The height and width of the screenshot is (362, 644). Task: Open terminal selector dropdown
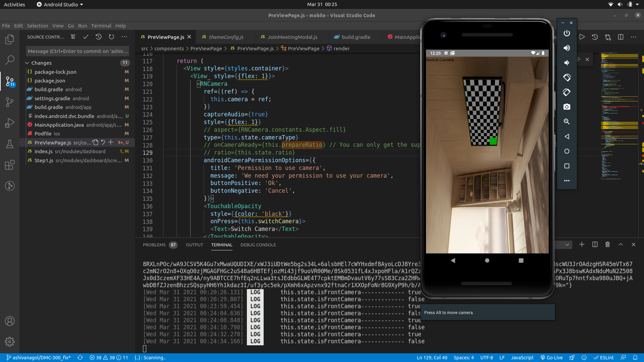[567, 245]
